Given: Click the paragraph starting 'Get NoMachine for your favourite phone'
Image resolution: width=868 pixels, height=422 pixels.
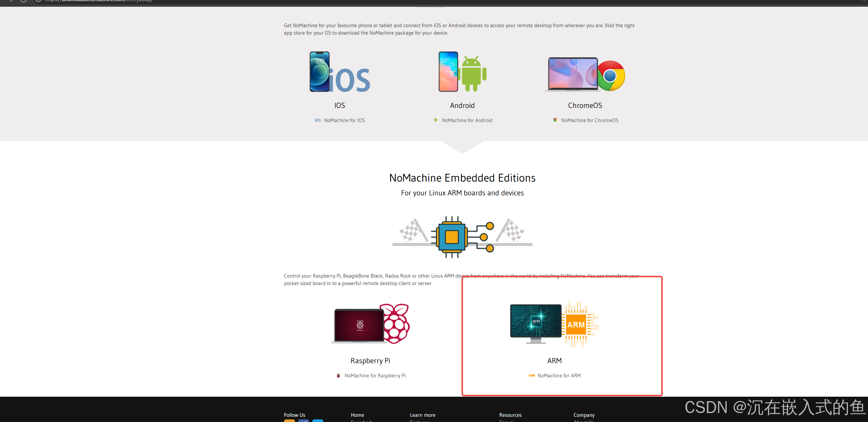Looking at the screenshot, I should [x=459, y=29].
